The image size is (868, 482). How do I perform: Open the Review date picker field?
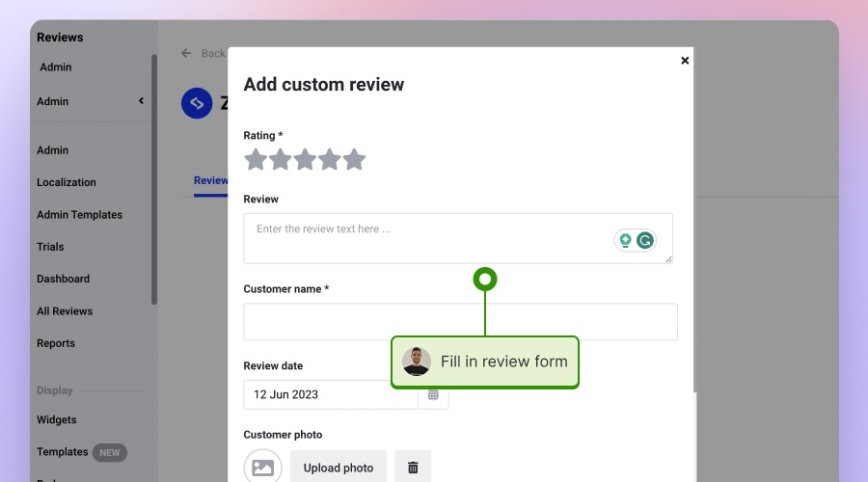click(x=330, y=394)
